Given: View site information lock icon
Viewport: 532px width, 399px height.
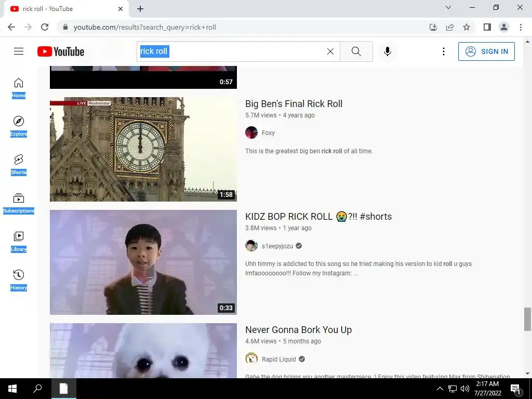Looking at the screenshot, I should (65, 27).
